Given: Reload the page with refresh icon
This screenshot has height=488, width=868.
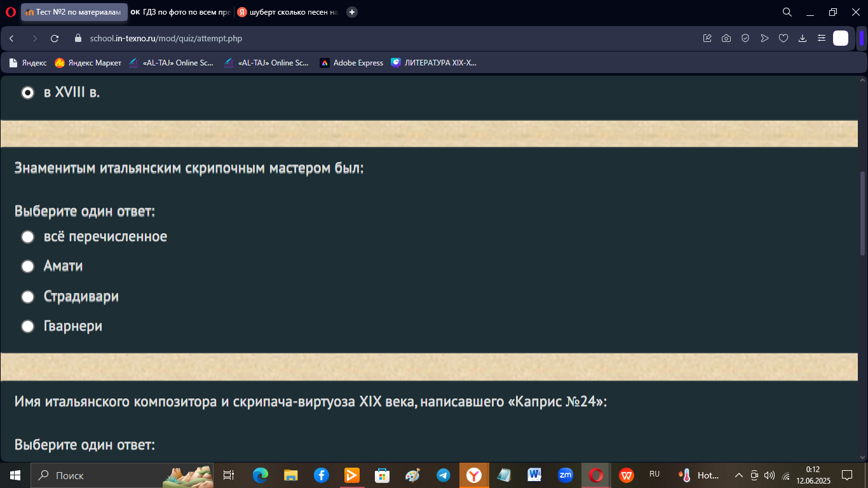Looking at the screenshot, I should [55, 39].
